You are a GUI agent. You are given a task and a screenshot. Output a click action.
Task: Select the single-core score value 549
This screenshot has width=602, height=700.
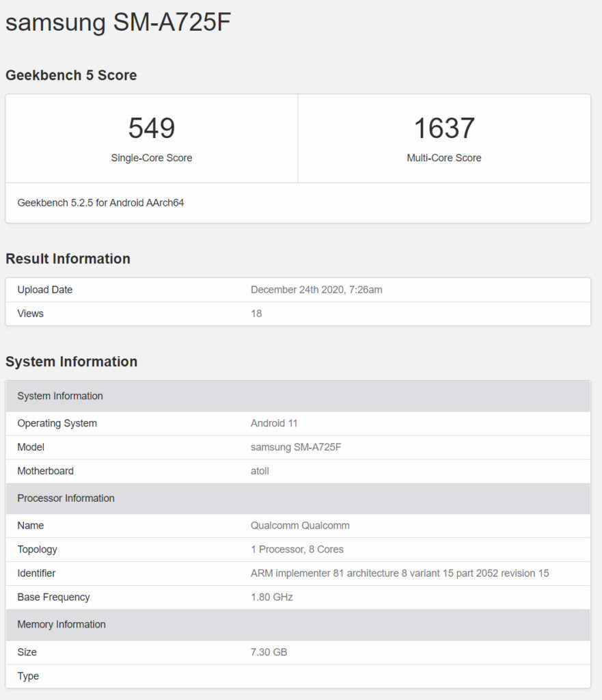152,129
